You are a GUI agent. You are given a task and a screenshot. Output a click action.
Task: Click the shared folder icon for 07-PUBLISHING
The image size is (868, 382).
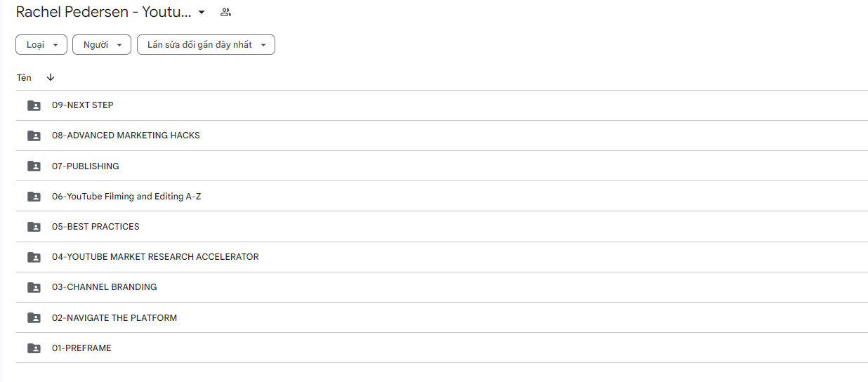click(x=34, y=166)
